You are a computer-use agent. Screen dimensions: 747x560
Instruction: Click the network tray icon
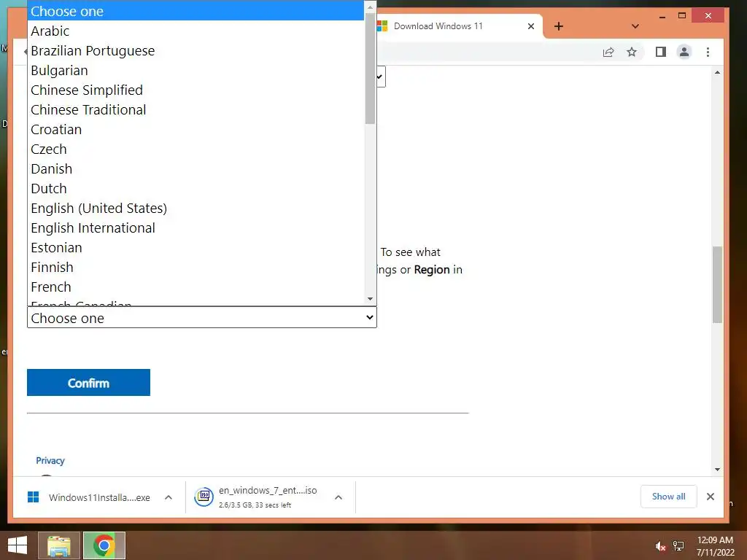pyautogui.click(x=678, y=546)
